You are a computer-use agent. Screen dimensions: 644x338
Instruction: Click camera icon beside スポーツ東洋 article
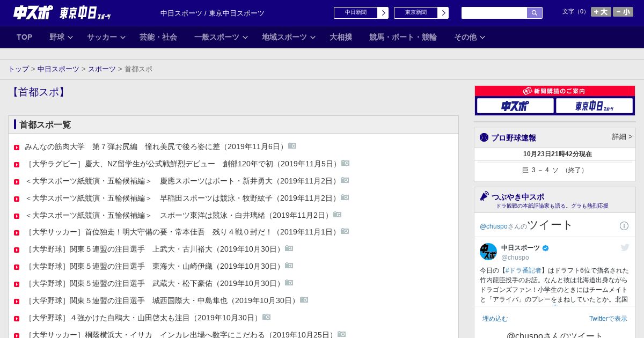coord(338,215)
